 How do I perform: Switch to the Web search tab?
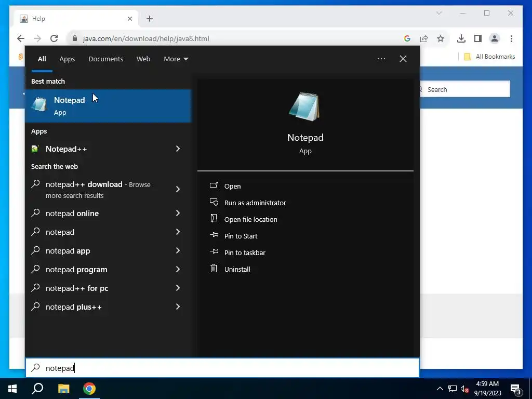(143, 59)
